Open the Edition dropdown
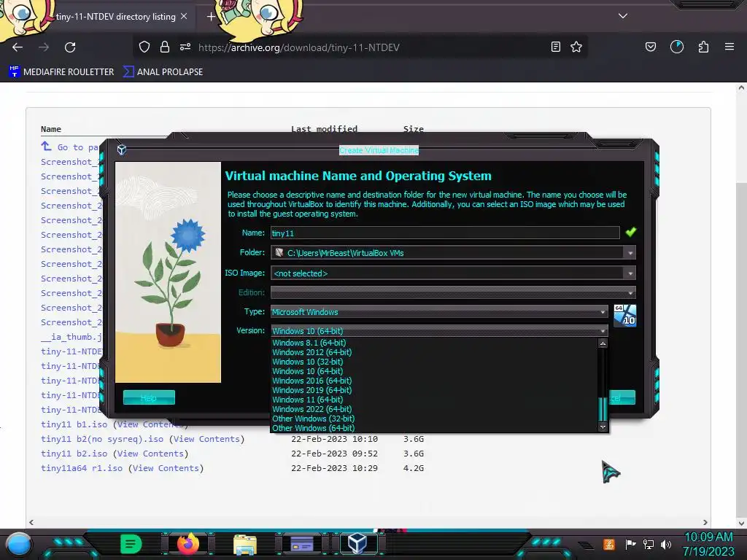This screenshot has width=747, height=560. 453,292
